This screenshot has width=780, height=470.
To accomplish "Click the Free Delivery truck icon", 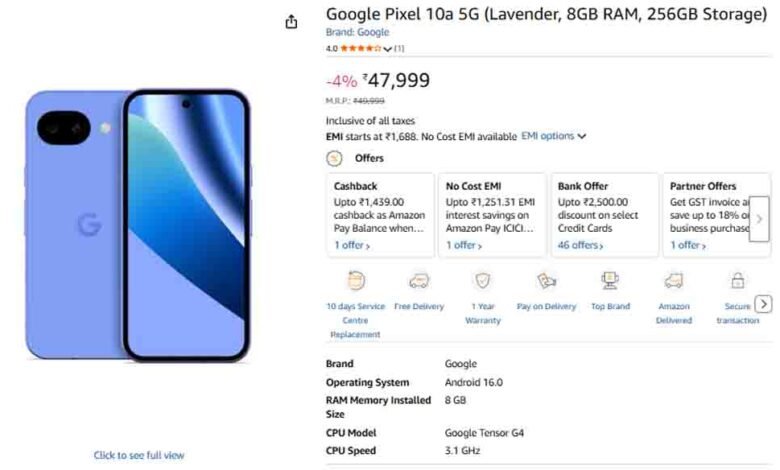I will (x=419, y=281).
